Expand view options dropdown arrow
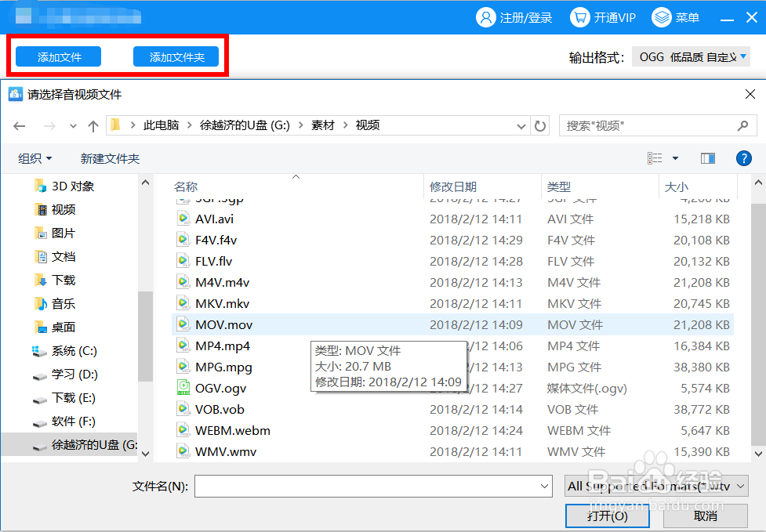The image size is (766, 532). [675, 158]
